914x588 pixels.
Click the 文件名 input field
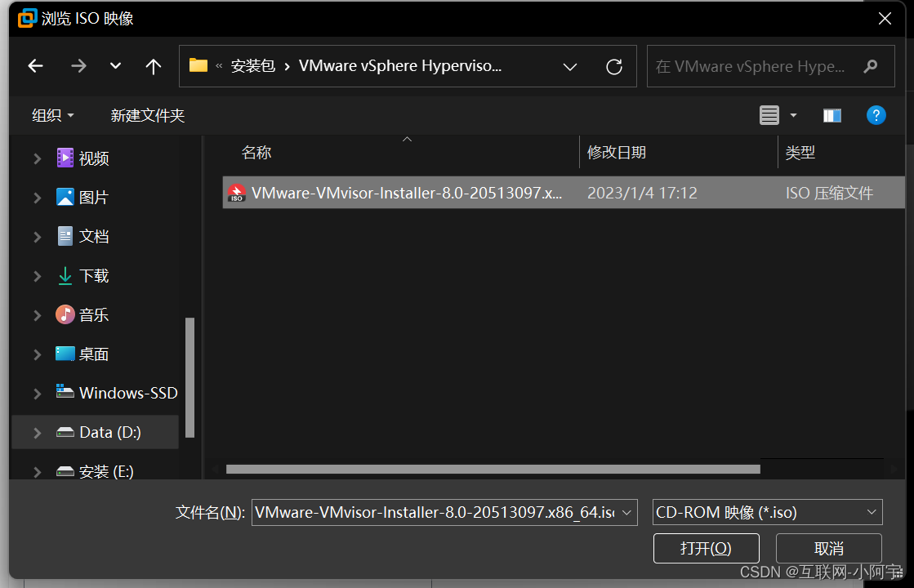[x=435, y=512]
